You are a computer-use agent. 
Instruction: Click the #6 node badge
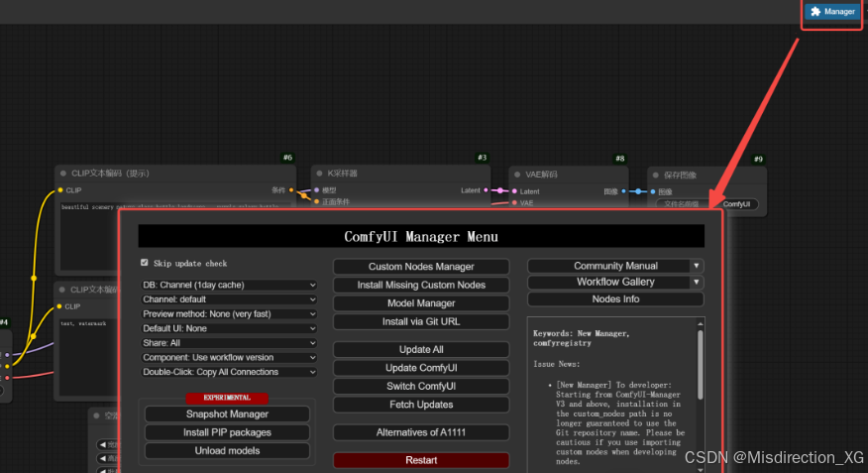pyautogui.click(x=287, y=158)
